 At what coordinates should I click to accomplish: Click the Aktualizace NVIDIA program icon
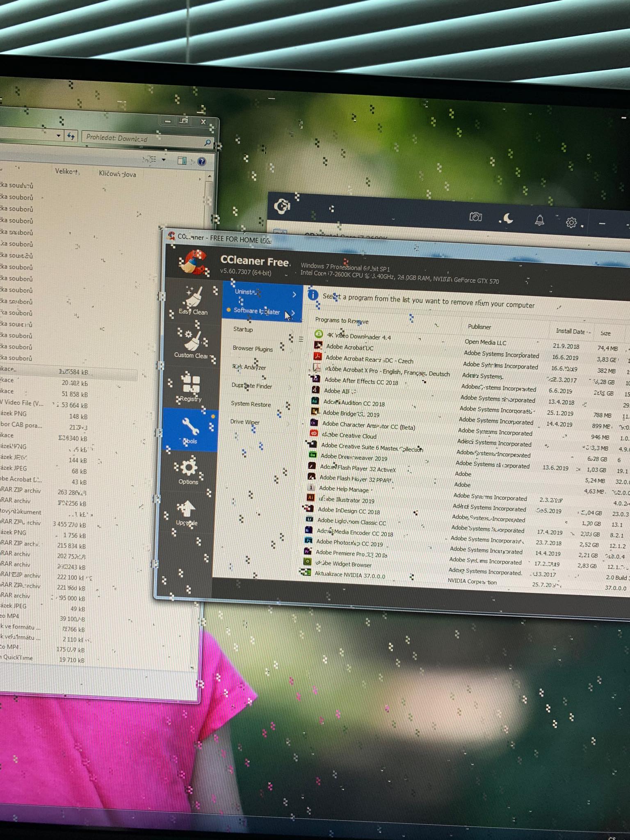306,572
